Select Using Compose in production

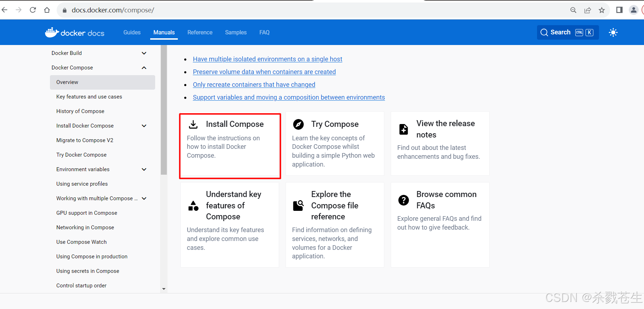[x=92, y=257]
